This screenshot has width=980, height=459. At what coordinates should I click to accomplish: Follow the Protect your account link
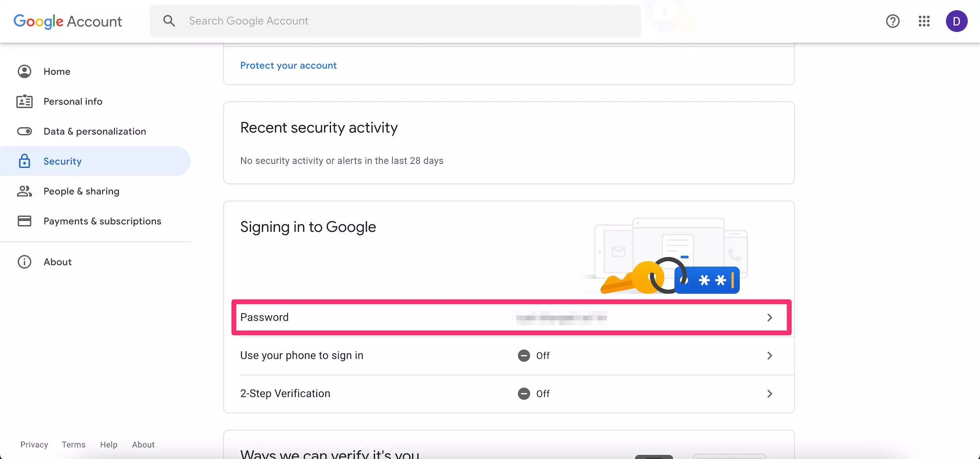288,65
